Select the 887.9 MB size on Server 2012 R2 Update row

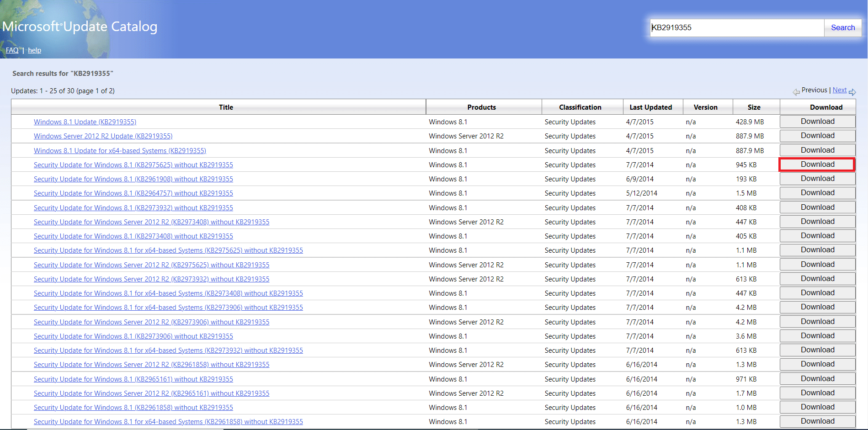click(750, 136)
